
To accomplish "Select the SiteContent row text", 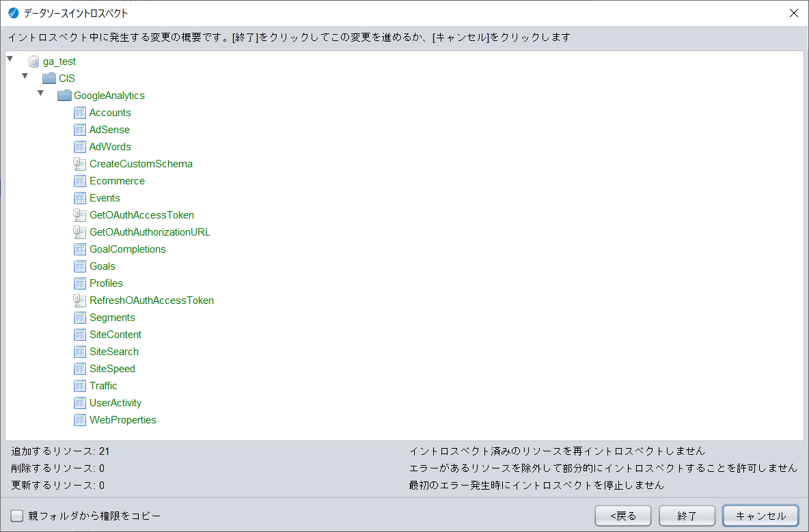I will point(115,335).
